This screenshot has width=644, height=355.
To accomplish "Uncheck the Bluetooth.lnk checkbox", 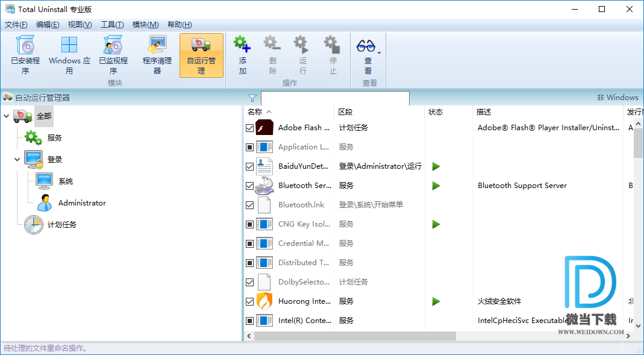I will pyautogui.click(x=250, y=205).
